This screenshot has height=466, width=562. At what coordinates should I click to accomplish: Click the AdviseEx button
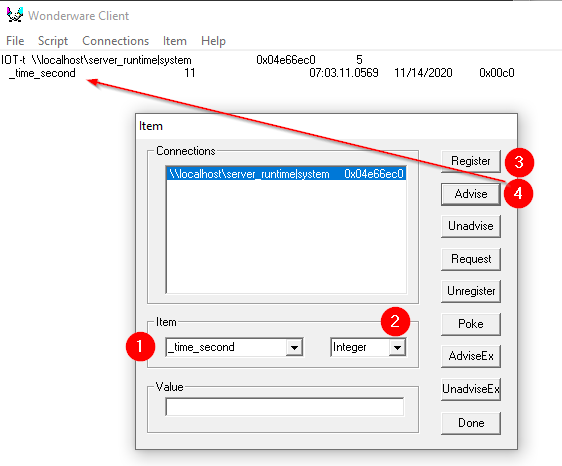click(x=471, y=356)
